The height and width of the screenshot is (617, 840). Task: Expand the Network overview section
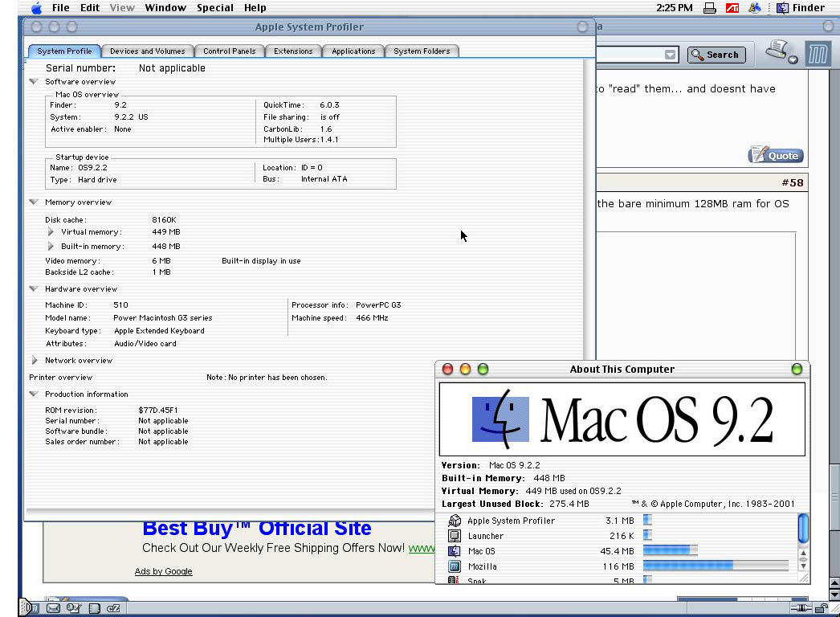coord(35,360)
